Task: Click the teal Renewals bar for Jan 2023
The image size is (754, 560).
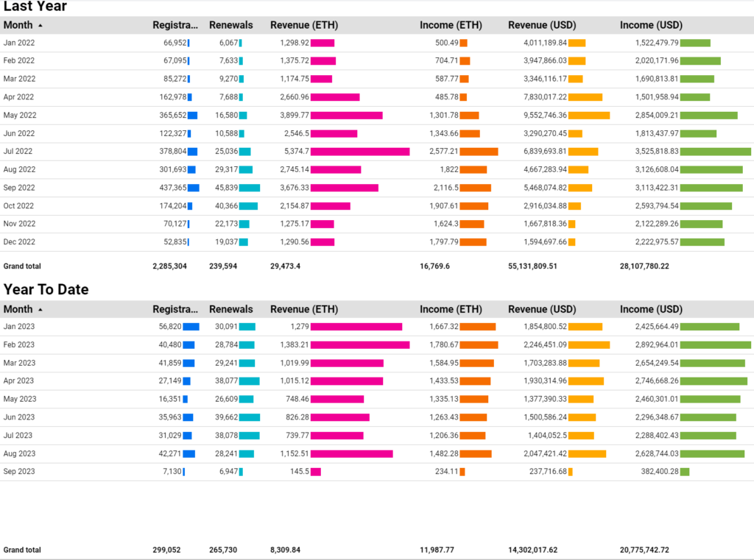Action: click(x=249, y=326)
